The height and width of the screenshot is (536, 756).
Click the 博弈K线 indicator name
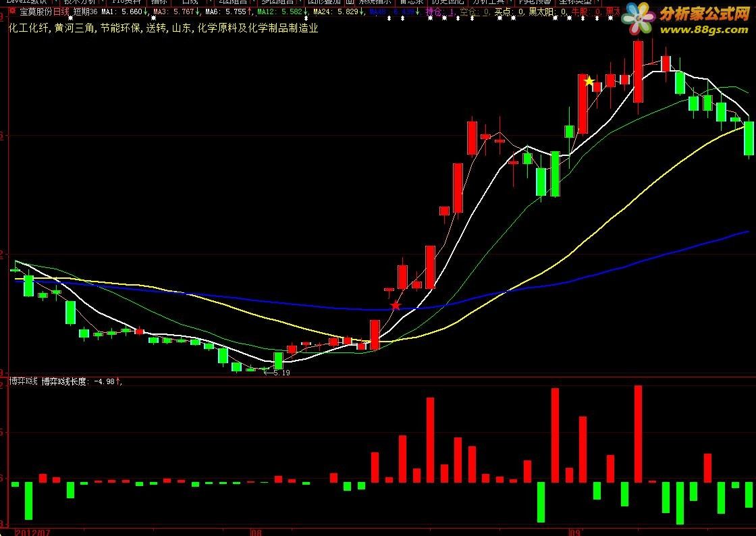(24, 381)
